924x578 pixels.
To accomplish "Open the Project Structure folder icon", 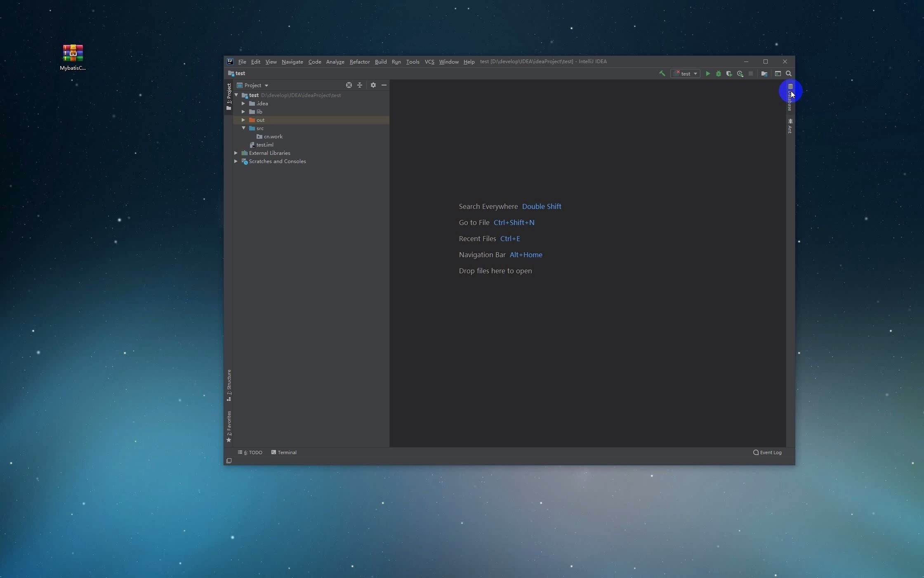I will click(764, 73).
